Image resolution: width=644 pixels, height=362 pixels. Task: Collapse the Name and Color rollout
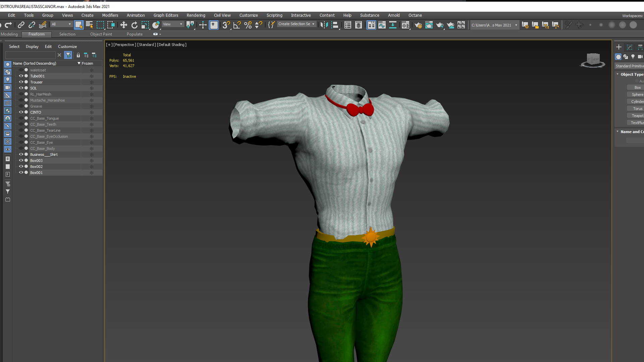[x=618, y=132]
